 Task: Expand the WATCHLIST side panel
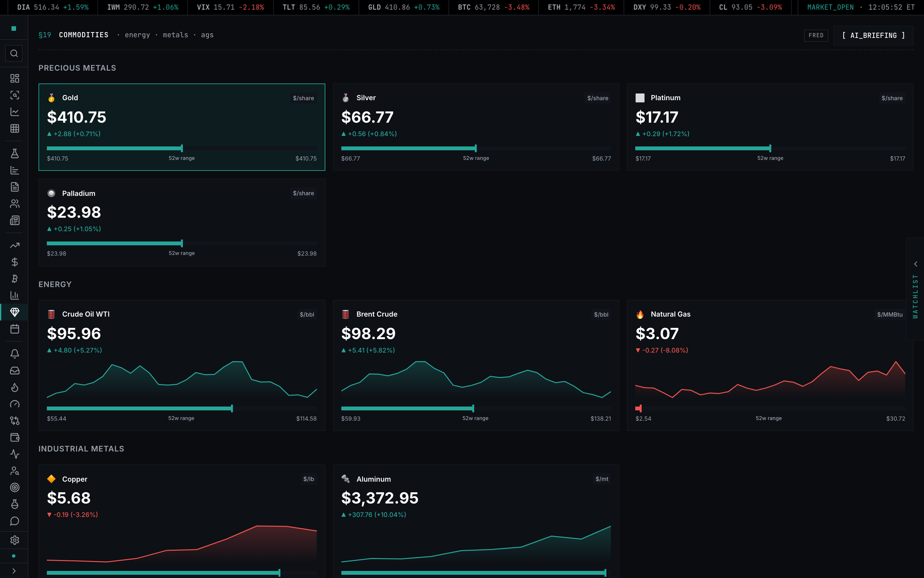[x=915, y=289]
